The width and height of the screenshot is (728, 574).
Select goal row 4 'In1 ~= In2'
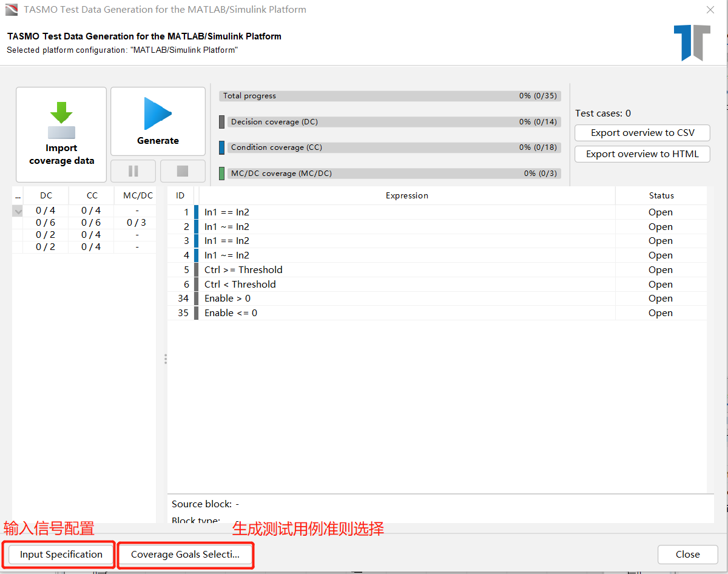(x=437, y=255)
